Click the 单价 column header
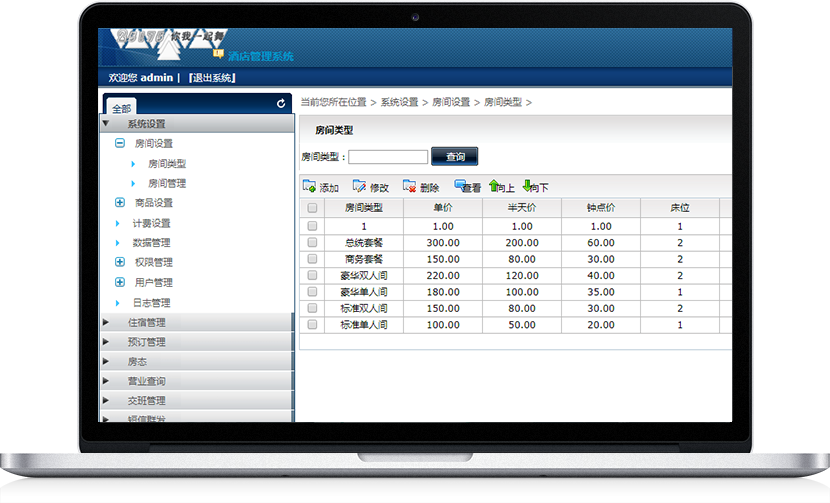This screenshot has height=503, width=830. (x=443, y=208)
